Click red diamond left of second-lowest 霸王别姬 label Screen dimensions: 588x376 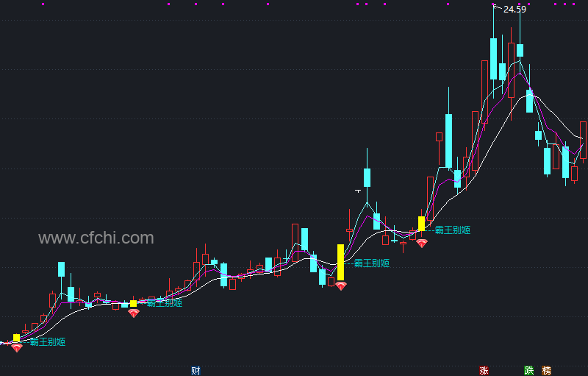click(x=134, y=313)
